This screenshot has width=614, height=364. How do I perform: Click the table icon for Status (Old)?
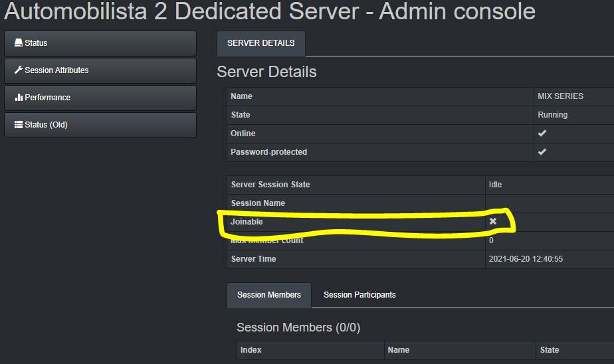[19, 125]
